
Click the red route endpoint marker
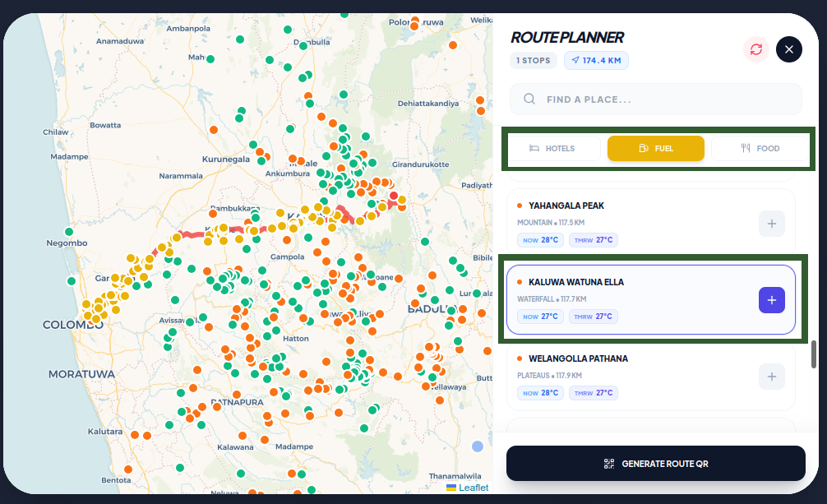pos(394,196)
